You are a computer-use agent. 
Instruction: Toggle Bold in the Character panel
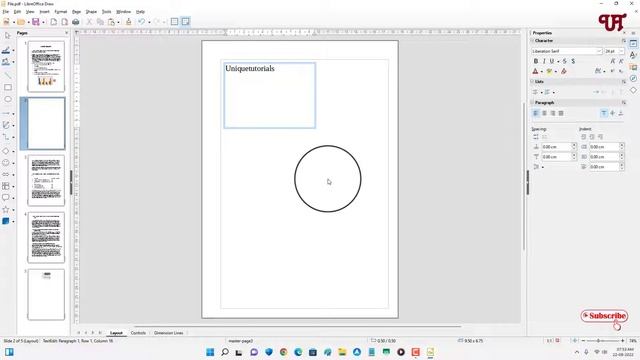[x=536, y=61]
